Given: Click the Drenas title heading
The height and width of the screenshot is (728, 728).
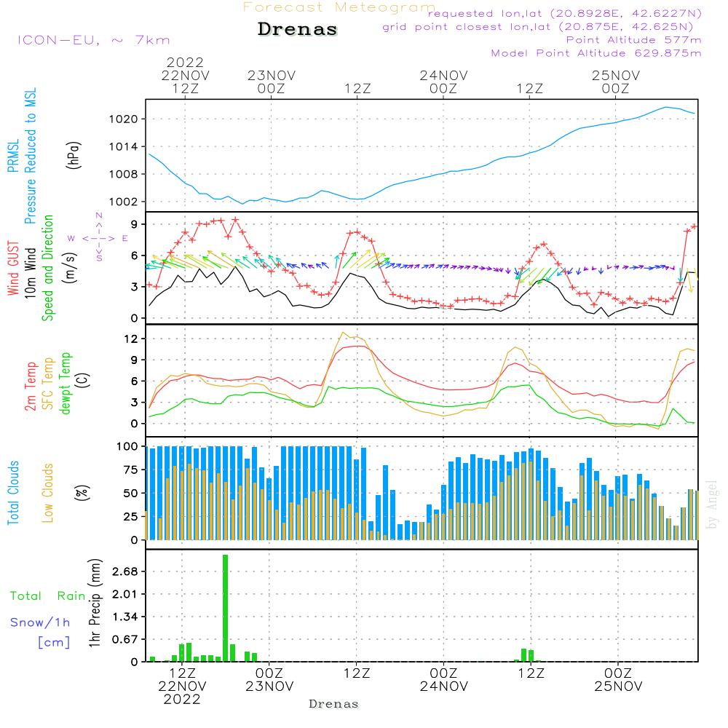Looking at the screenshot, I should (x=297, y=29).
